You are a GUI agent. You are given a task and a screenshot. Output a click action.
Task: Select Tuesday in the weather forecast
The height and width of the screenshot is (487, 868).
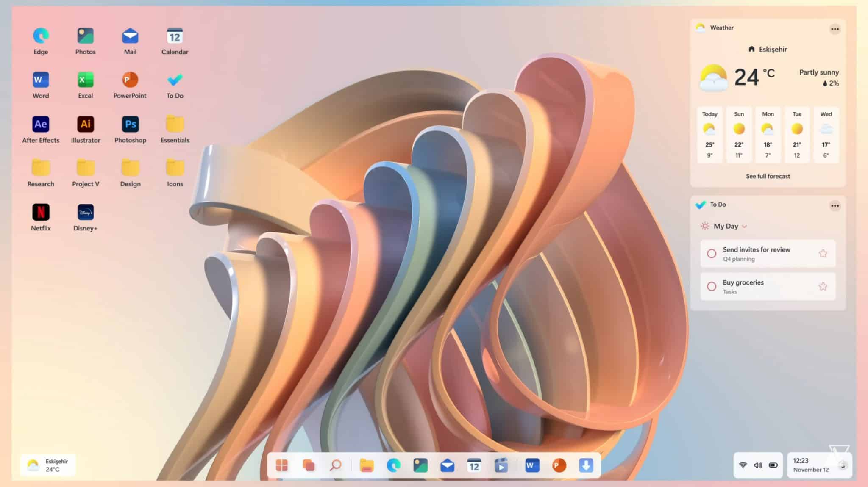click(x=797, y=135)
